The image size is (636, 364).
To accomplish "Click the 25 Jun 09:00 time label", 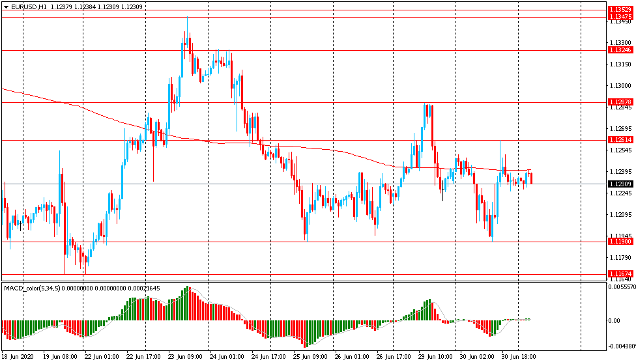I will 310,357.
